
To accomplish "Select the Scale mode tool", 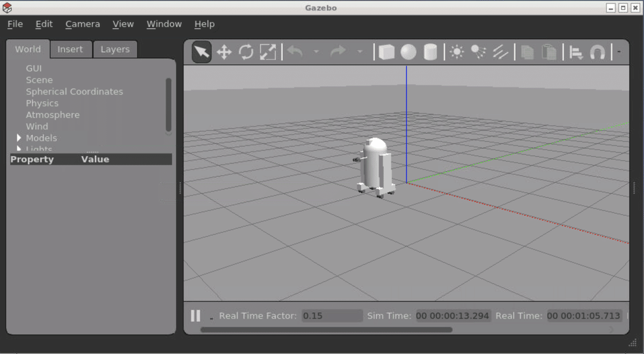I will [268, 52].
